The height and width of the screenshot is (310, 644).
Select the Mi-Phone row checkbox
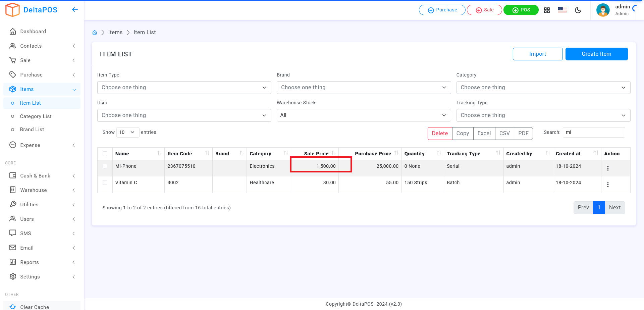pos(105,166)
